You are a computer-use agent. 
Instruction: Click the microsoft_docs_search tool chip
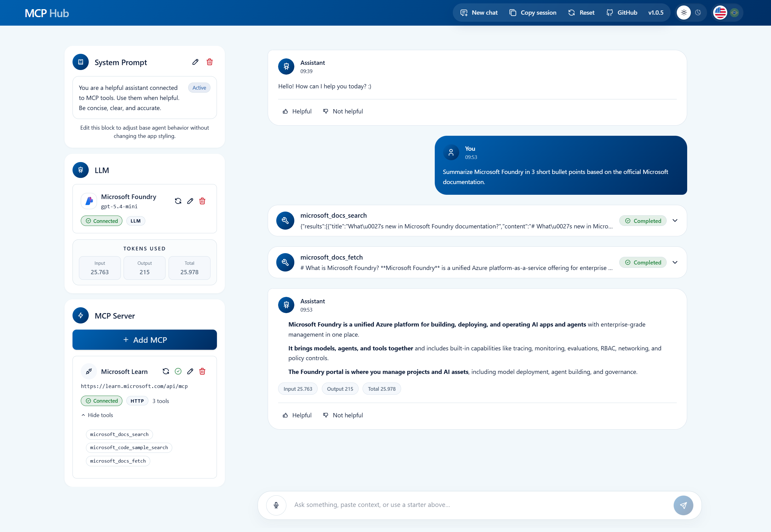click(x=119, y=435)
